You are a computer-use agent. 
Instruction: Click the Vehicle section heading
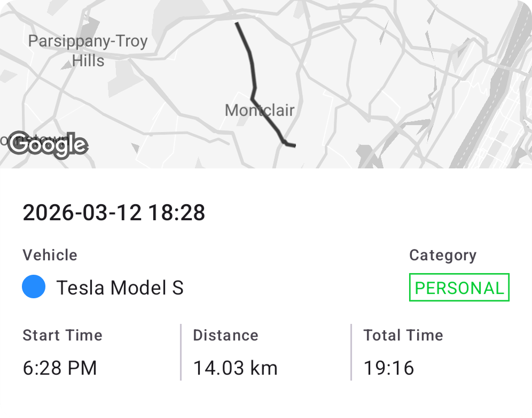[x=50, y=255]
